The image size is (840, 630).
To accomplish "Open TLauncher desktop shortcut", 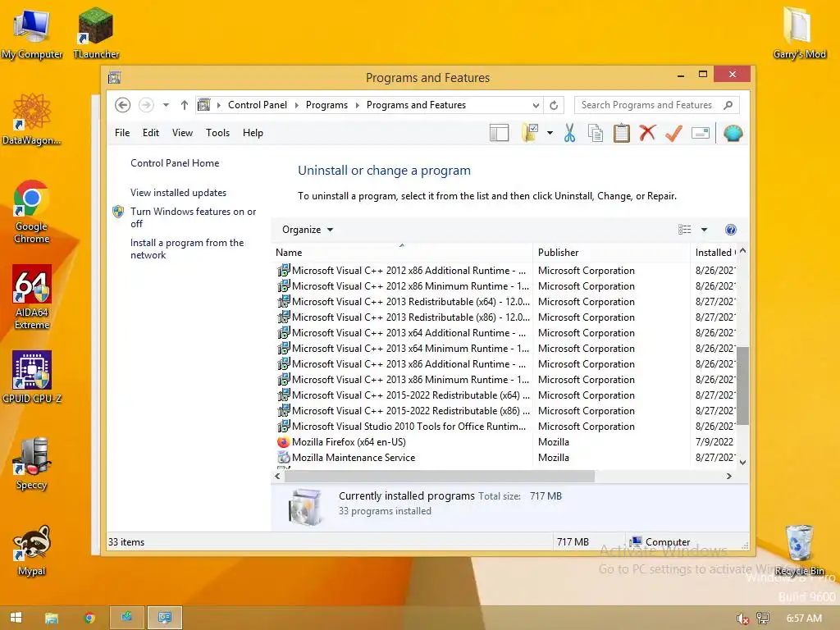I will click(96, 33).
